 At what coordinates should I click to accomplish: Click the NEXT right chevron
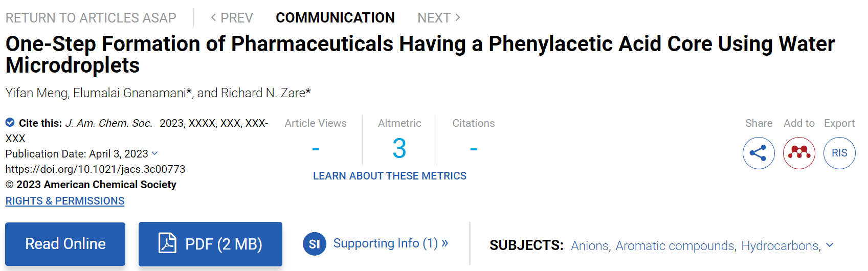point(458,17)
